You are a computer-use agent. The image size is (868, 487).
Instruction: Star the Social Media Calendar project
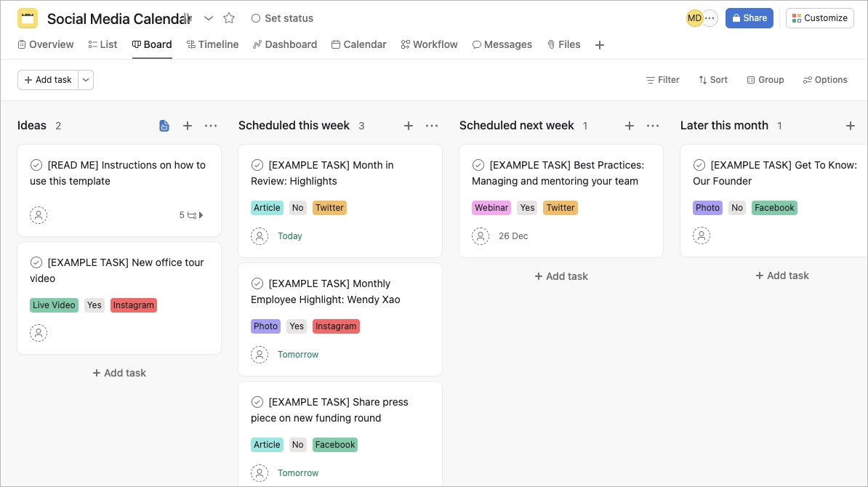229,18
